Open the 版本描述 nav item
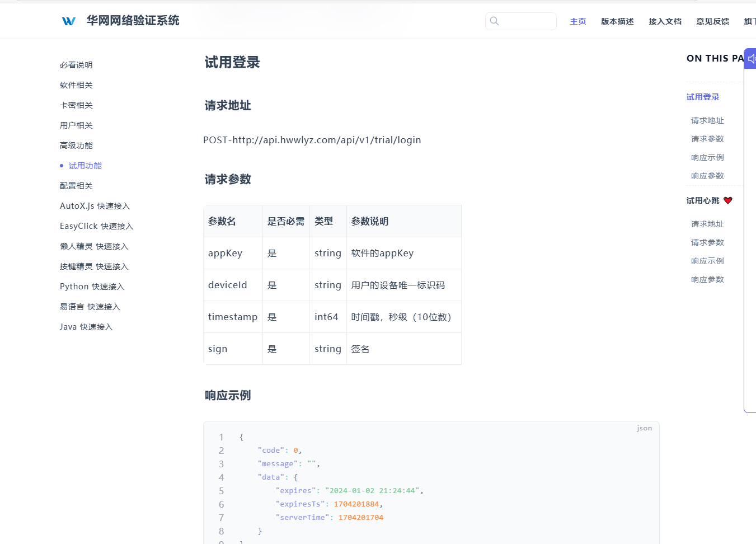 coord(617,21)
